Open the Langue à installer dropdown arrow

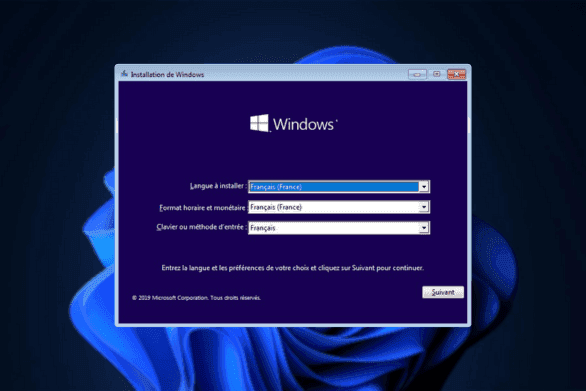[x=424, y=187]
